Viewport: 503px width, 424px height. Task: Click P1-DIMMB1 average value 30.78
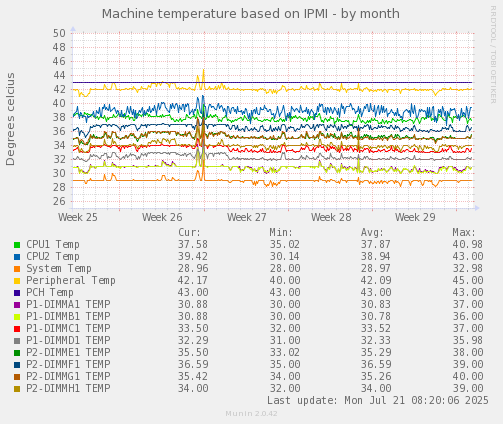tap(376, 317)
